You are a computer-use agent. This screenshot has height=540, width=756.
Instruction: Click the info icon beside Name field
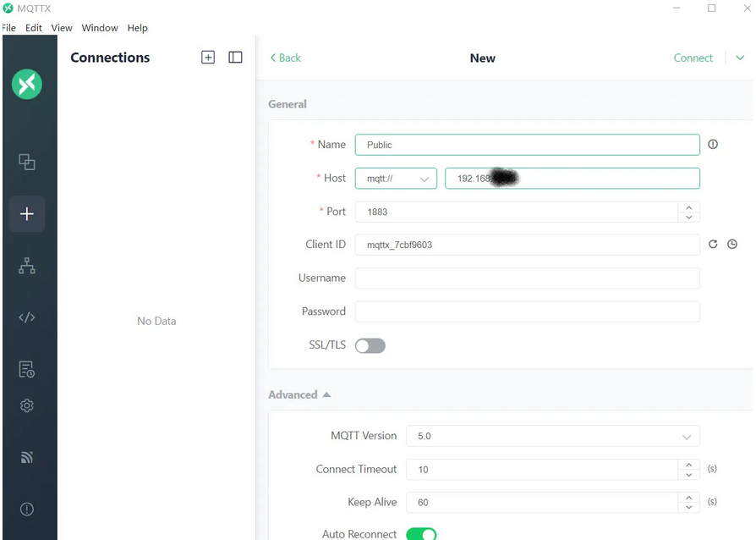[x=713, y=144]
